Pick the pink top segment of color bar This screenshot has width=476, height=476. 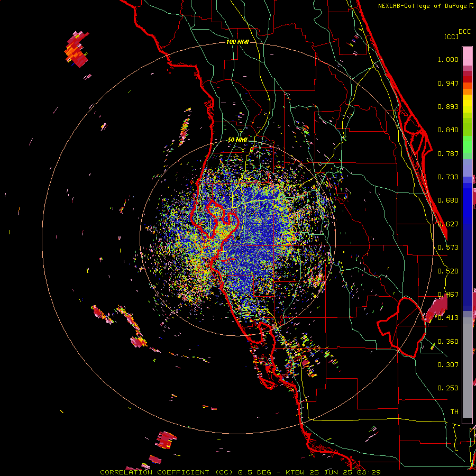(467, 56)
